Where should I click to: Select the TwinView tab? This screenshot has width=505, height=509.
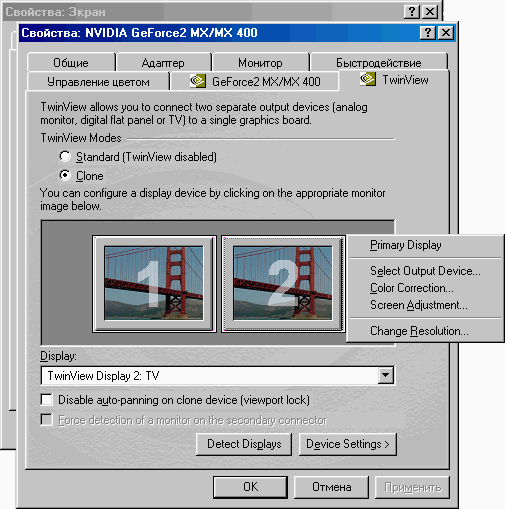[394, 80]
